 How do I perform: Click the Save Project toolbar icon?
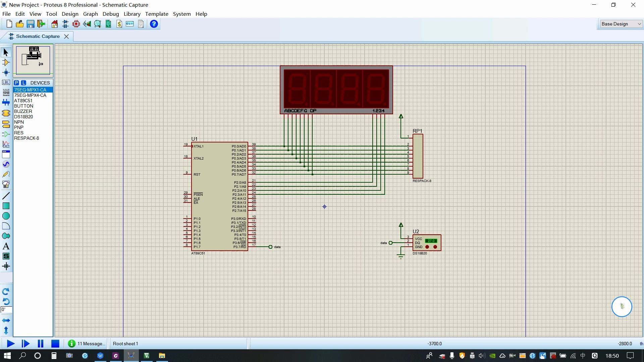(x=31, y=24)
